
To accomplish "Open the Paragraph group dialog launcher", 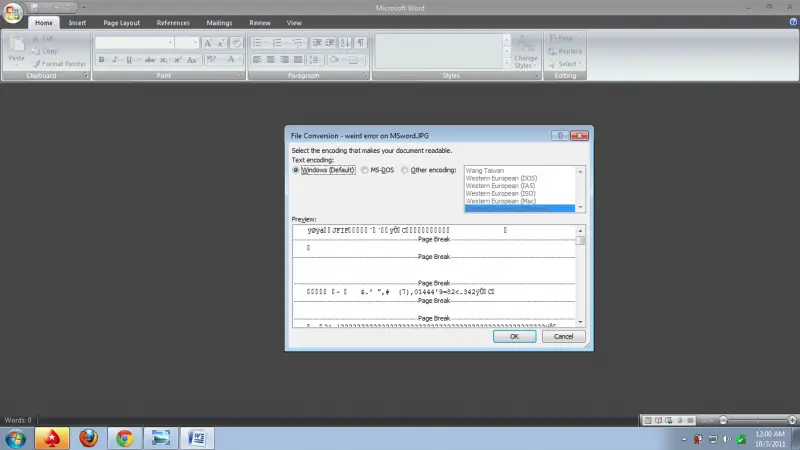I will click(x=364, y=76).
